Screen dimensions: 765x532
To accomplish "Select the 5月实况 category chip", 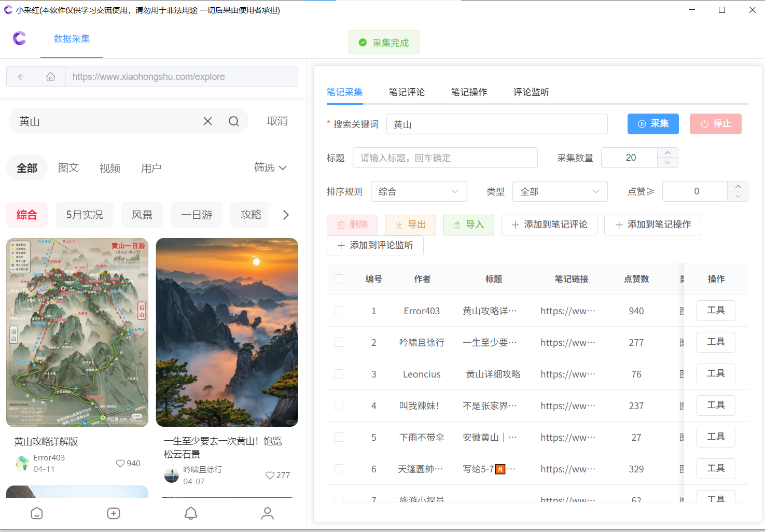I will pos(85,215).
